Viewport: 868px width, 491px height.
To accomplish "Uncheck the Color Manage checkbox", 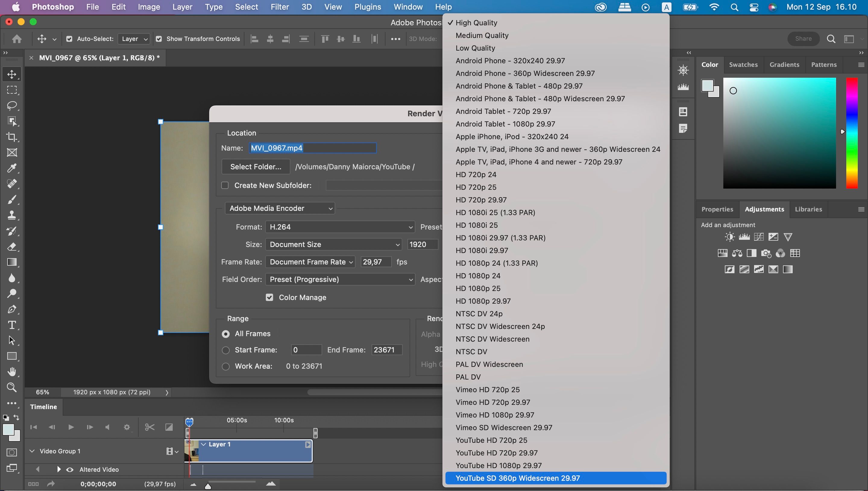I will click(269, 297).
